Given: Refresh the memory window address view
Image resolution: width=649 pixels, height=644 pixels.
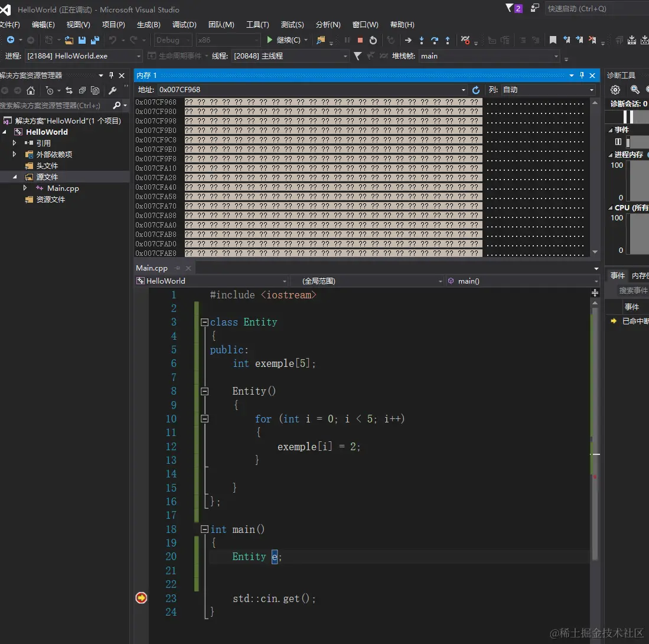Looking at the screenshot, I should click(x=476, y=90).
